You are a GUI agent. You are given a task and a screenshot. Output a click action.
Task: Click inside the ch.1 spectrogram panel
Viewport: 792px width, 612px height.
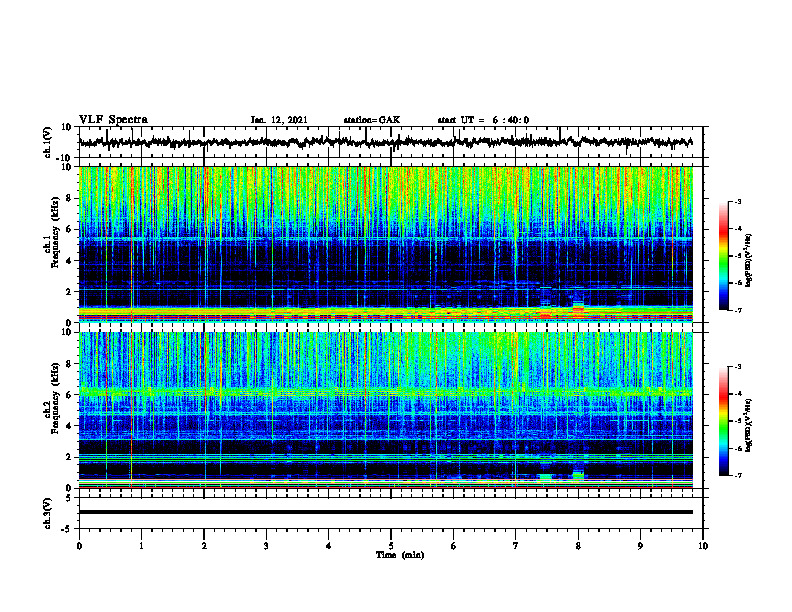[385, 244]
